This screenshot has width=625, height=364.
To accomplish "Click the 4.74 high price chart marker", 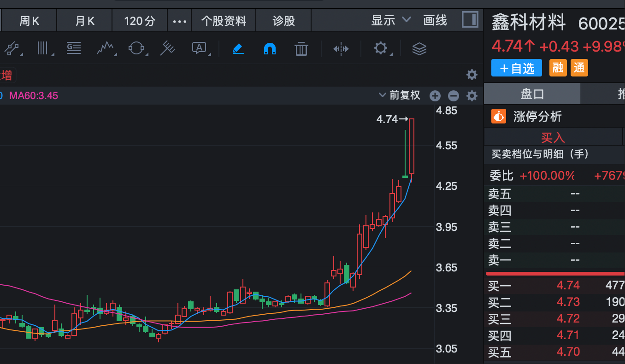I will coord(392,119).
